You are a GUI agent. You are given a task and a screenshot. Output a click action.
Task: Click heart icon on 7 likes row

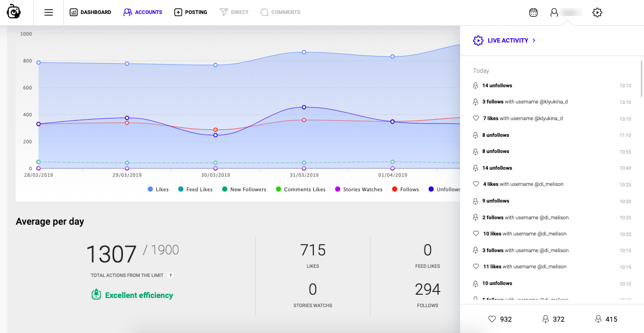pos(476,119)
